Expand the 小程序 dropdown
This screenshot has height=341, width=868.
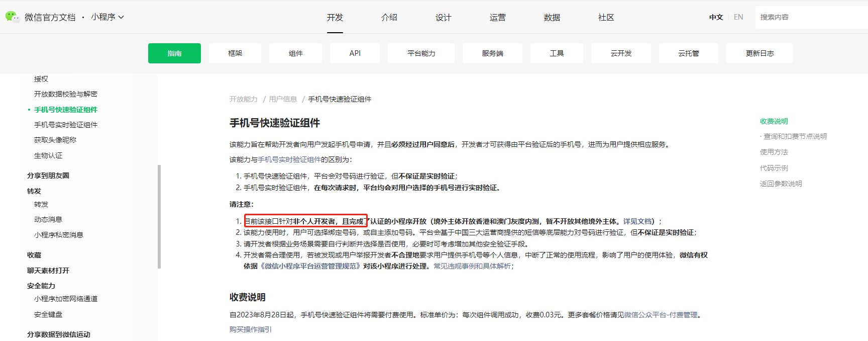[107, 17]
